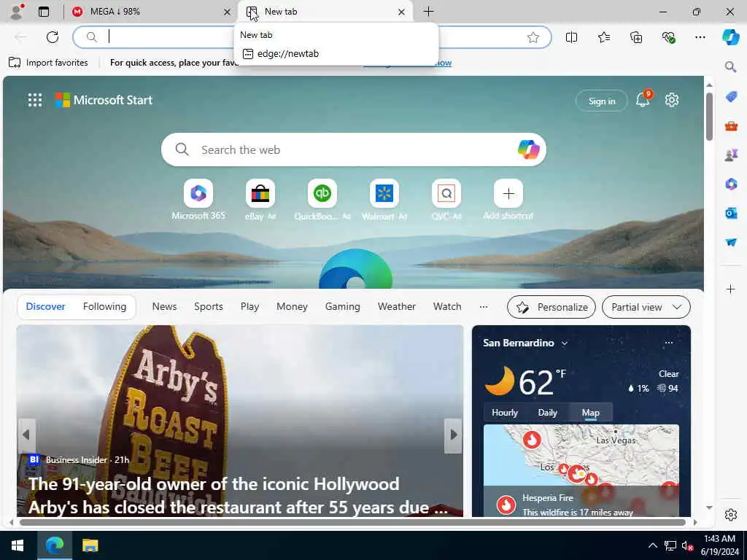Launch Copilot from the toolbar corner icon
This screenshot has width=747, height=560.
[731, 37]
